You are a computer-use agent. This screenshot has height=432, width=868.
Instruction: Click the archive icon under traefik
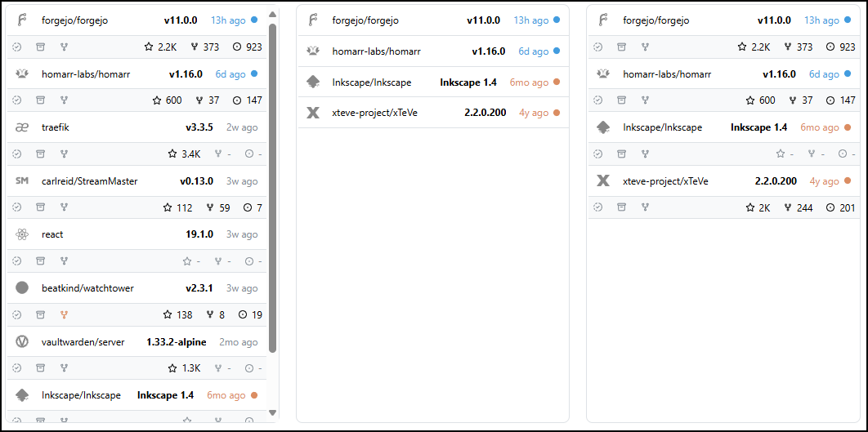pos(40,154)
